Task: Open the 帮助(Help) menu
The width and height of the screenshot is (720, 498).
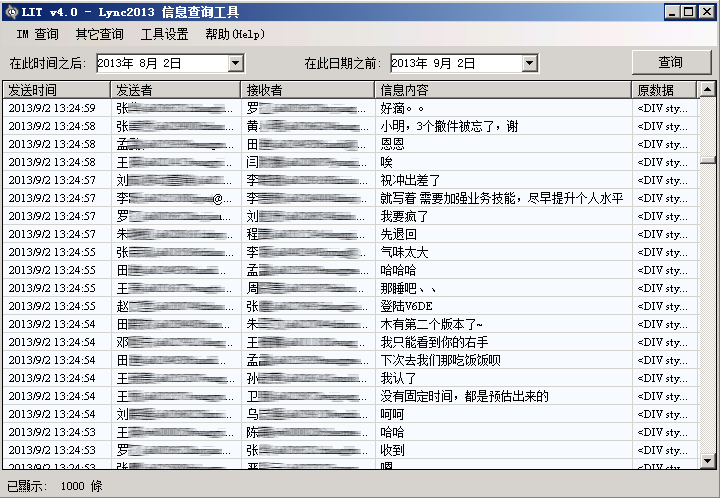Action: (x=235, y=34)
